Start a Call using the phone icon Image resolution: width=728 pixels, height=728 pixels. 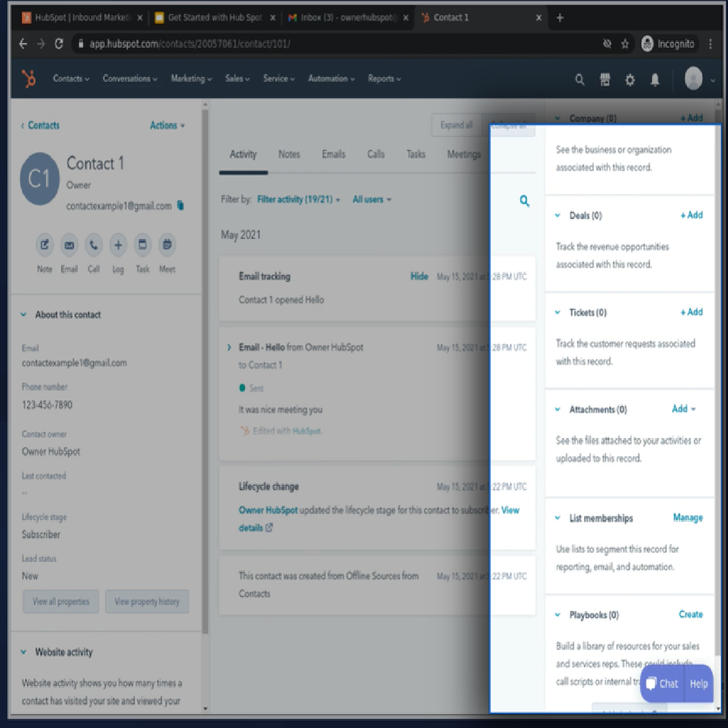point(93,245)
